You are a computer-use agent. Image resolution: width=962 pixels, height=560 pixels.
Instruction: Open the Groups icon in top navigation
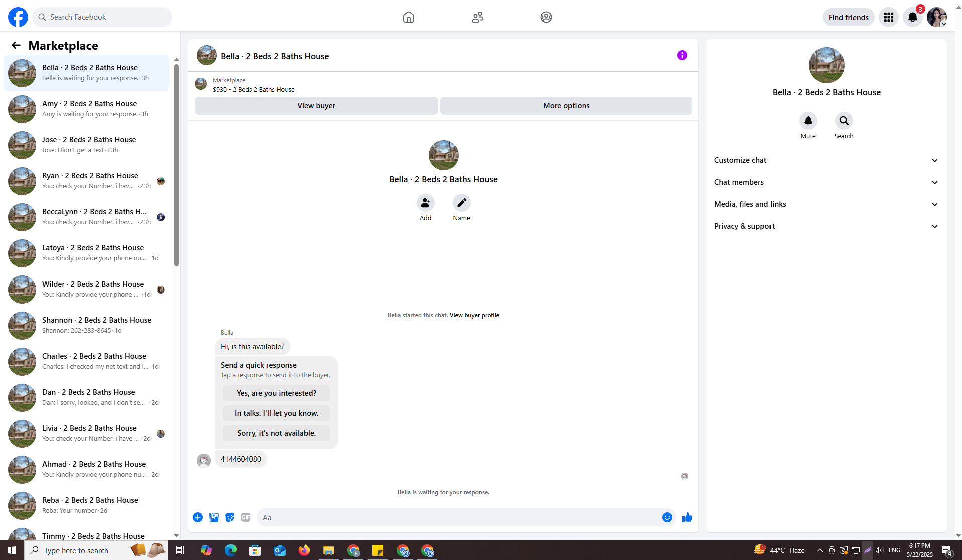tap(546, 17)
